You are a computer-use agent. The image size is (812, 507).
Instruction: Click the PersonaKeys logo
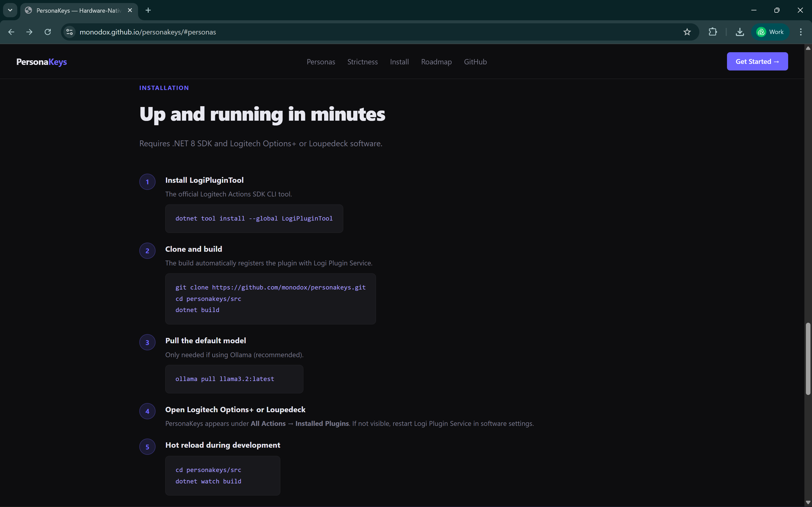click(x=42, y=62)
